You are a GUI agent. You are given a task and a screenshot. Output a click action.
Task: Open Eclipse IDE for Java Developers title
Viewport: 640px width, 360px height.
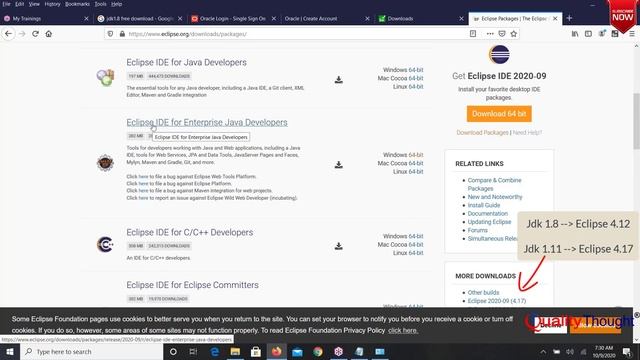[186, 62]
